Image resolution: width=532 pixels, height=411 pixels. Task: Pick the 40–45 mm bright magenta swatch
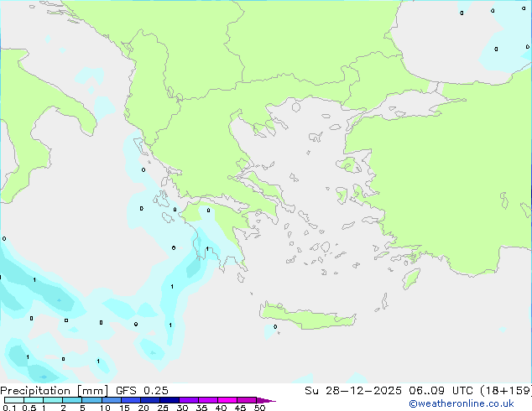pyautogui.click(x=227, y=400)
